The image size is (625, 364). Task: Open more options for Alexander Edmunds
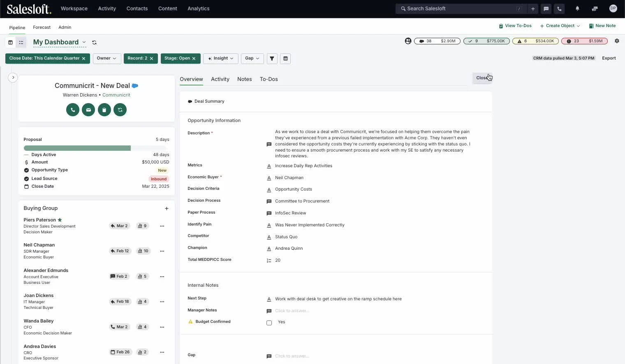pyautogui.click(x=162, y=276)
